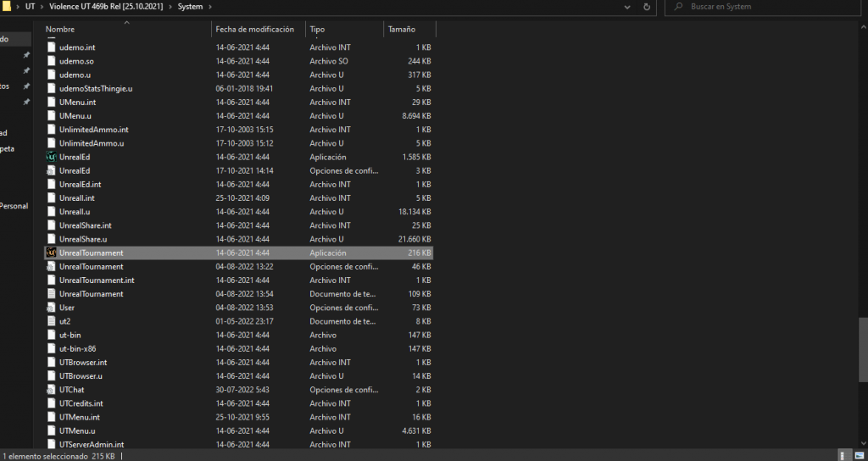Open the address bar history dropdown
Image resolution: width=868 pixels, height=461 pixels.
(x=626, y=7)
